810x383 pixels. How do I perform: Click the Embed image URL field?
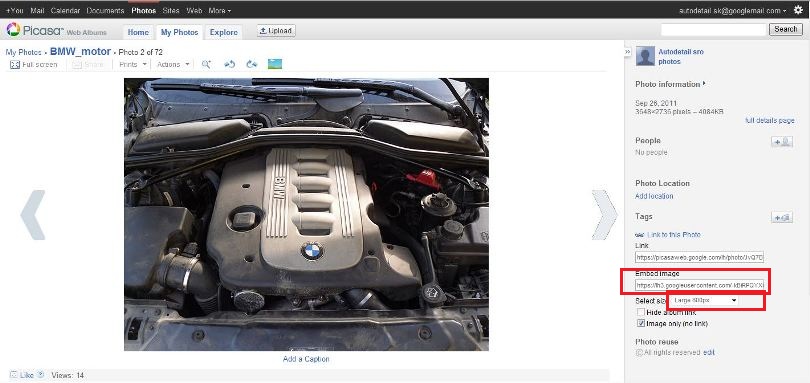[699, 285]
